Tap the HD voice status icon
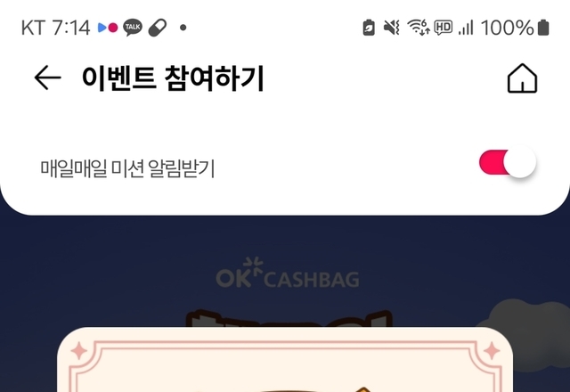 point(444,28)
